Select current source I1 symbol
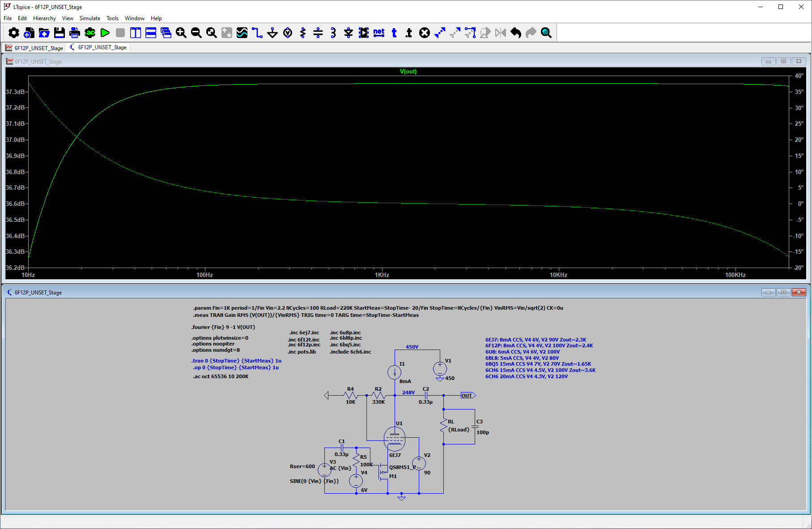 tap(394, 372)
